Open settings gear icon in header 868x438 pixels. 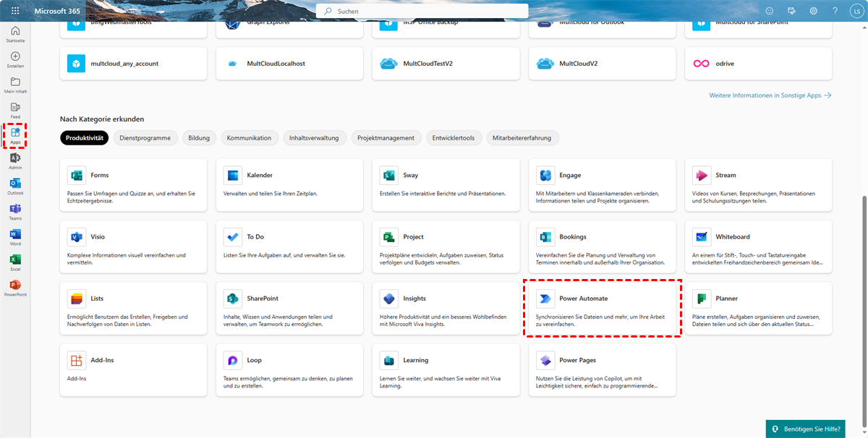(813, 11)
